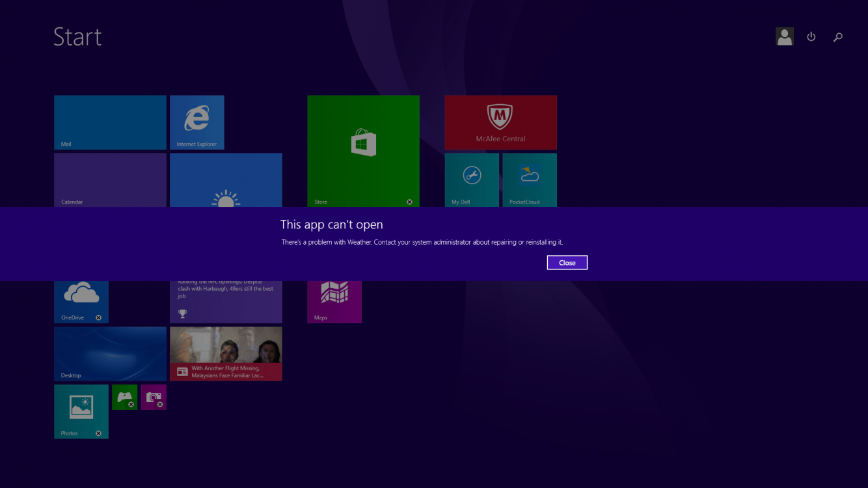The image size is (868, 488).
Task: Launch the small green Xbox Games tile
Action: (x=125, y=397)
